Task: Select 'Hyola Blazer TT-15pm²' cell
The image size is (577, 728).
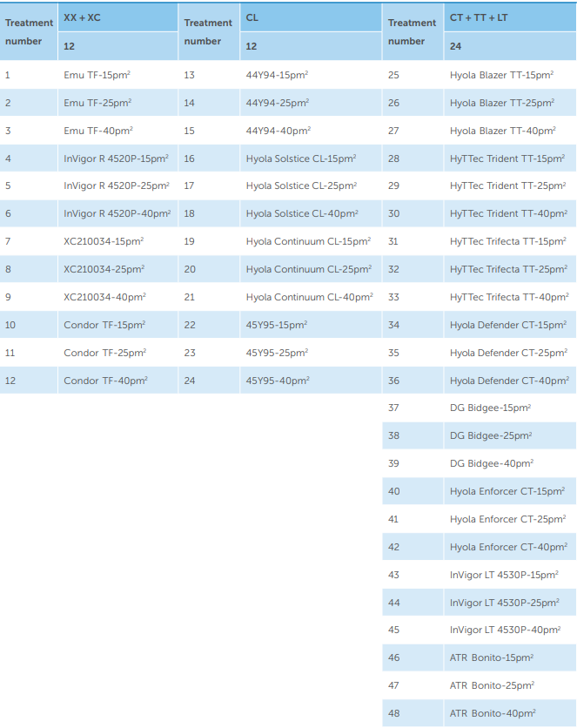Action: 510,75
